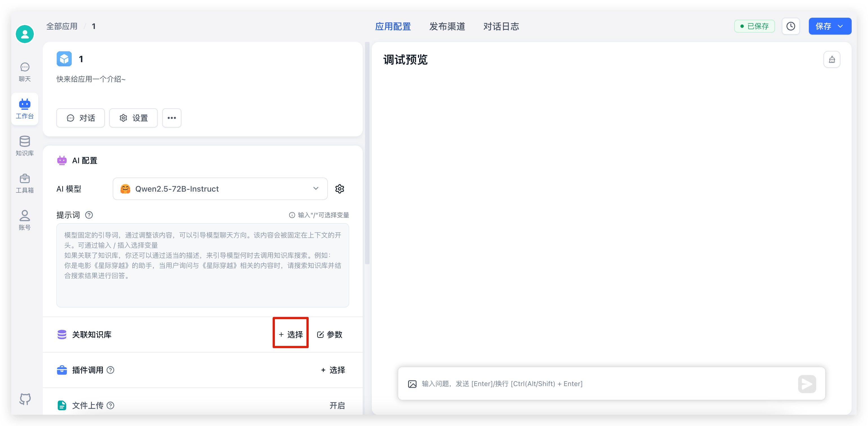The height and width of the screenshot is (426, 868).
Task: Toggle file upload 开启 setting
Action: click(337, 405)
